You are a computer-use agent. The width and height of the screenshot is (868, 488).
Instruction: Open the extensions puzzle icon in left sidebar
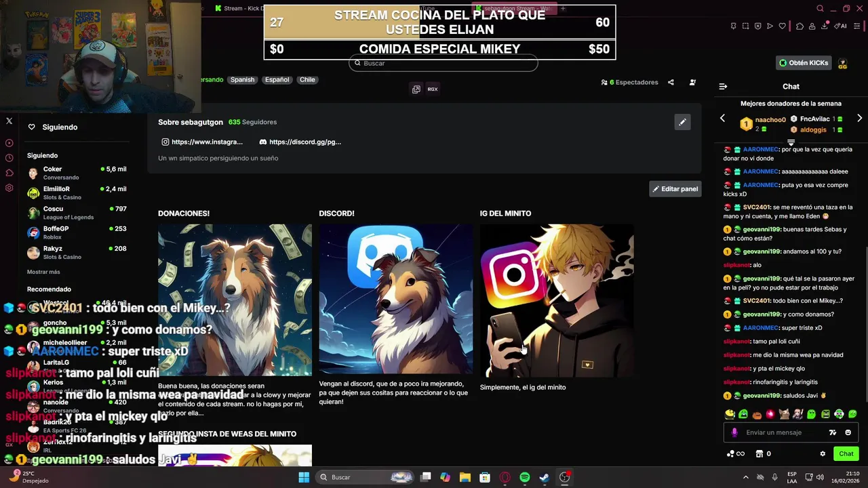(9, 173)
